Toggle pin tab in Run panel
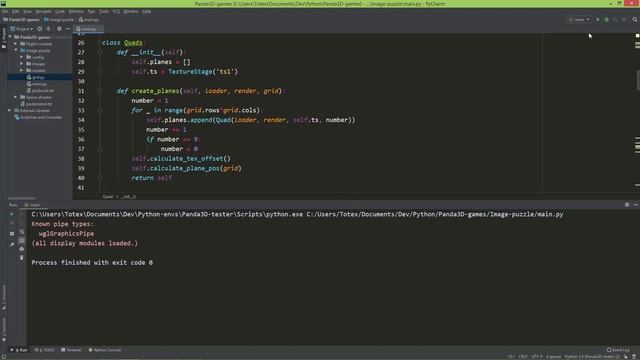The height and width of the screenshot is (360, 640). (12, 244)
